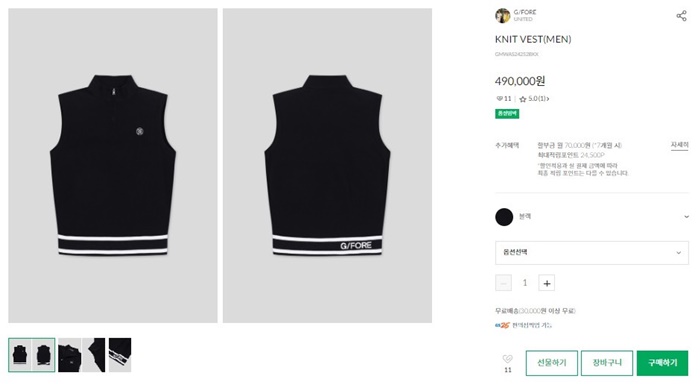Select the first front-and-back thumbnail
This screenshot has height=384, width=700.
32,355
